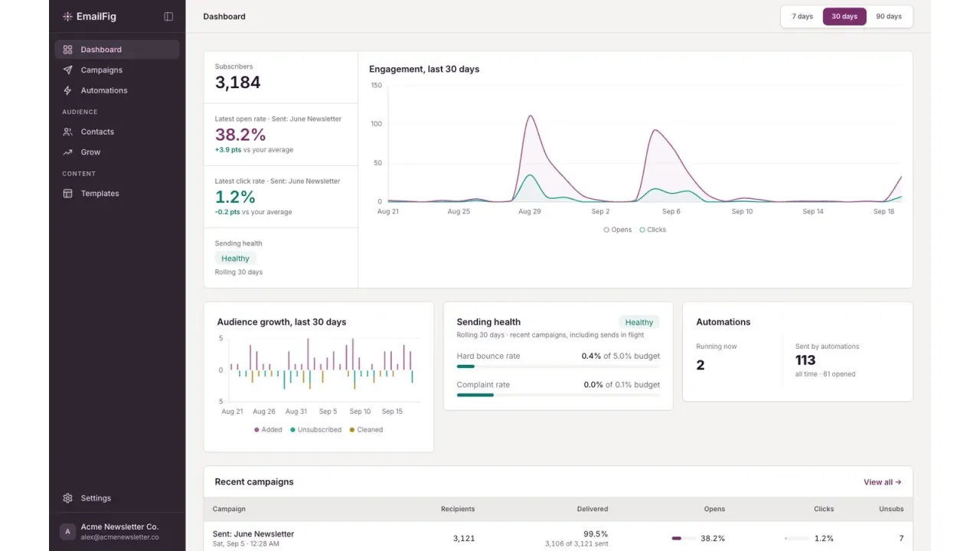Go to Campaigns in the sidebar
Viewport: 980px width, 551px height.
[x=117, y=70]
